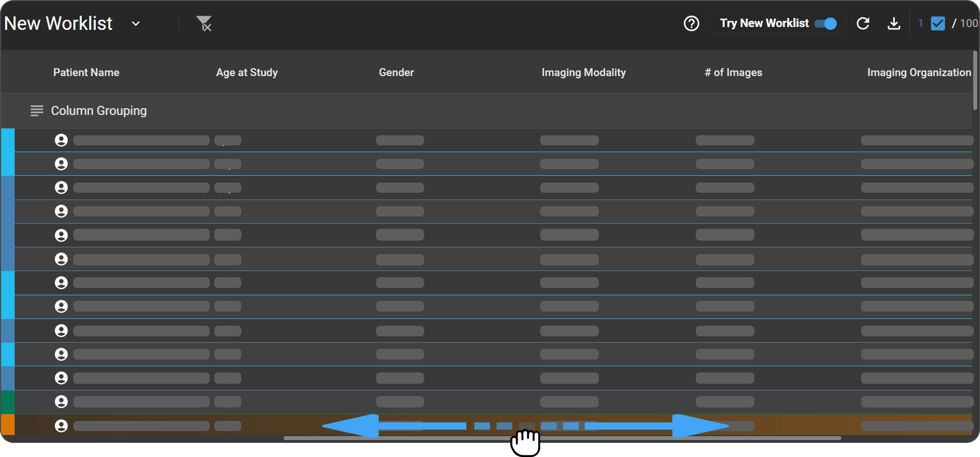The width and height of the screenshot is (980, 457).
Task: Click the Column Grouping lines icon
Action: pos(37,111)
